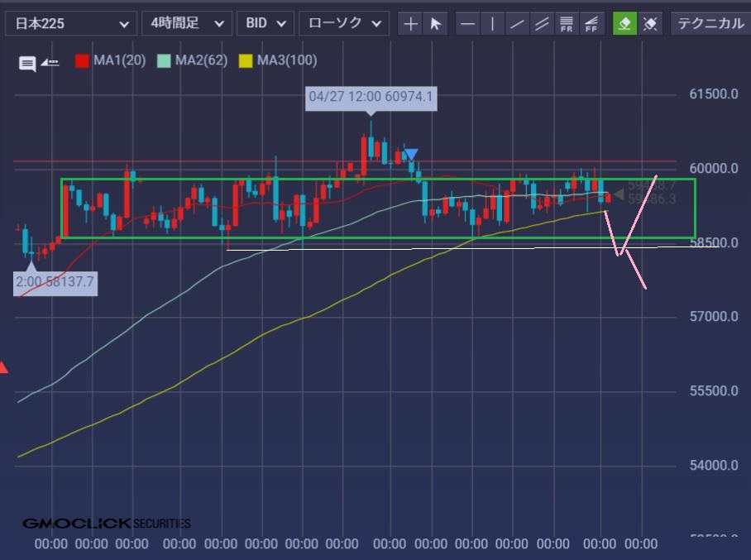The width and height of the screenshot is (751, 560).
Task: Toggle the green eraser tool
Action: 624,23
